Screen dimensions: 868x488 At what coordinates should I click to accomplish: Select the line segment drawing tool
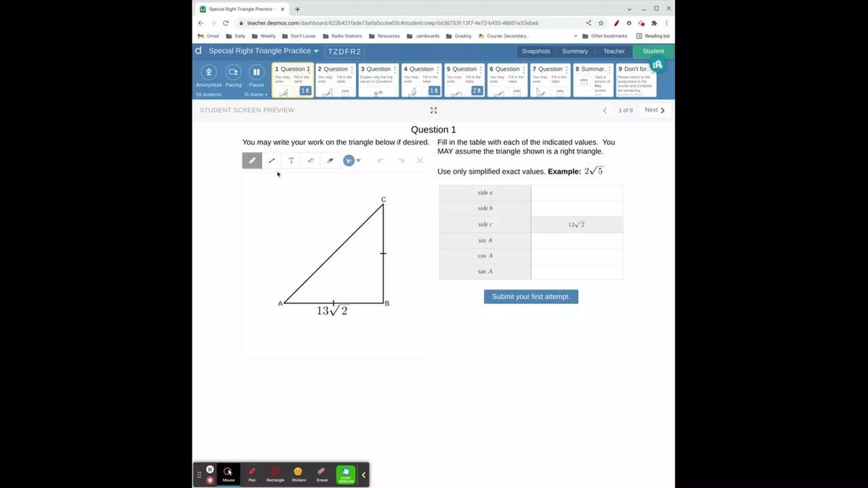[x=272, y=160]
